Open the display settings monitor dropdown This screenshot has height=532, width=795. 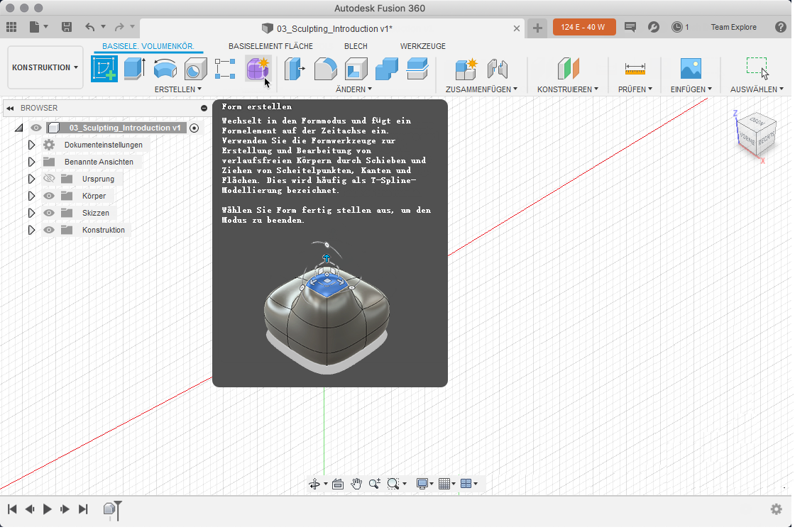pyautogui.click(x=424, y=484)
